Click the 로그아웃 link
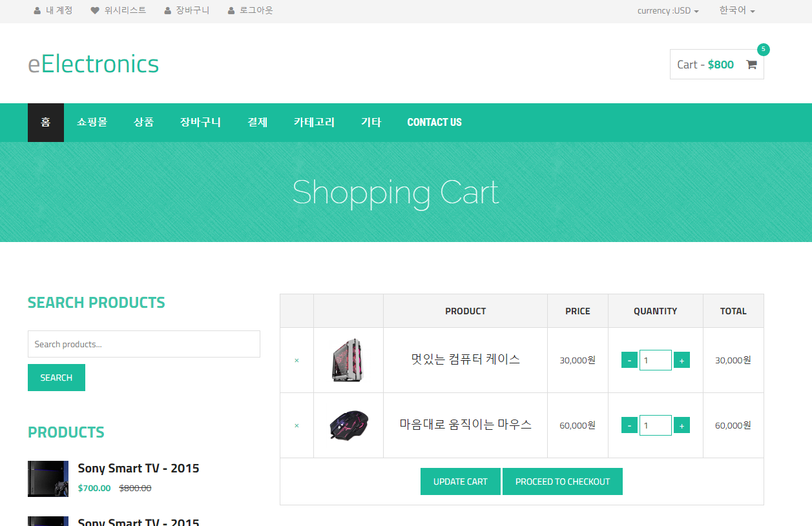 (x=256, y=11)
